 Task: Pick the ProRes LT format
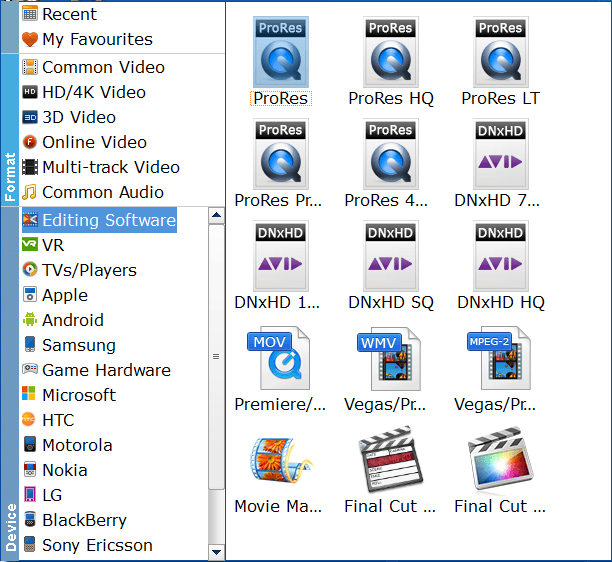[x=501, y=52]
